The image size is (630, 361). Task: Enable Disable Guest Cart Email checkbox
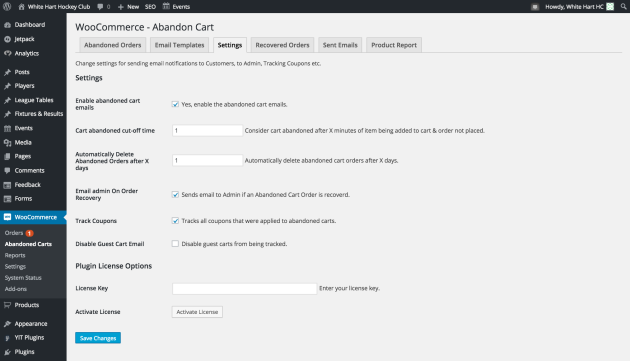click(x=175, y=244)
